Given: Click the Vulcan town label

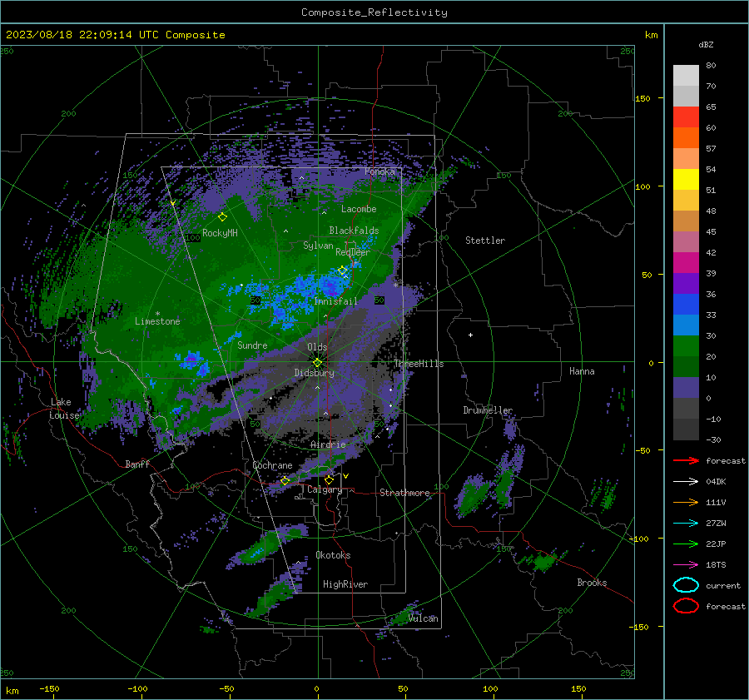Looking at the screenshot, I should pos(423,618).
